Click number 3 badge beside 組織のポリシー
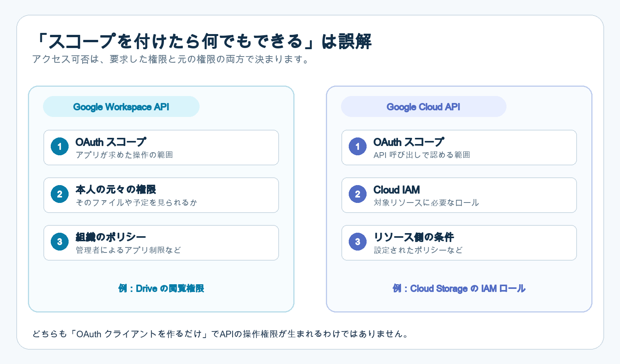Screen dimensions: 620x364 click(x=60, y=242)
